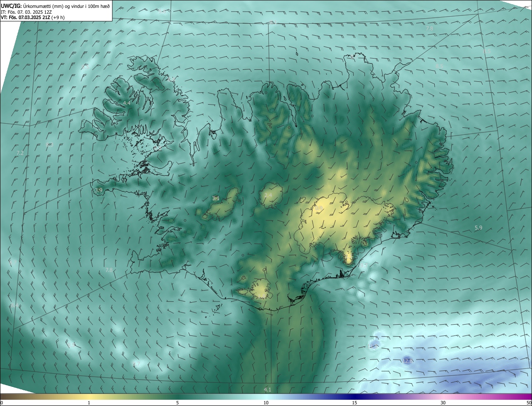Click the 5.9 value label offshore
The height and width of the screenshot is (406, 532).
click(x=478, y=227)
